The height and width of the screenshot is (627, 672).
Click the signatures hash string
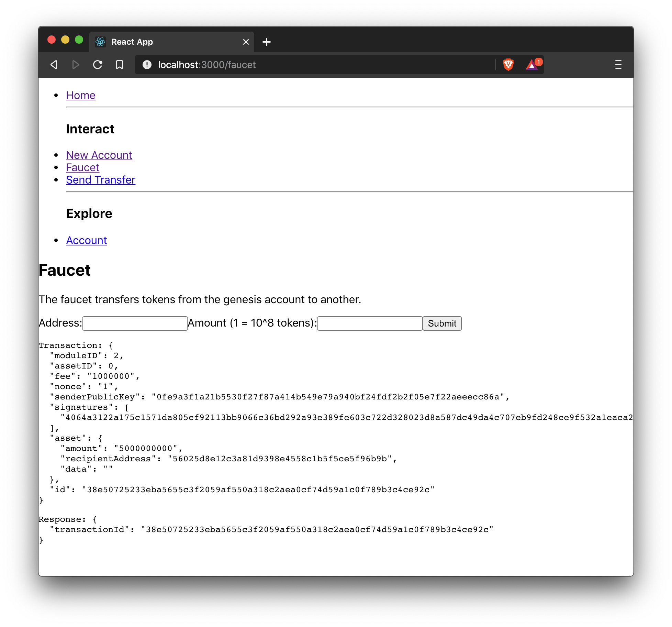[347, 418]
